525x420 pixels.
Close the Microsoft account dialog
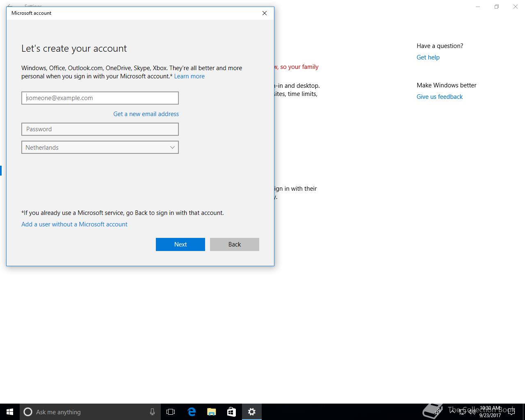[265, 13]
